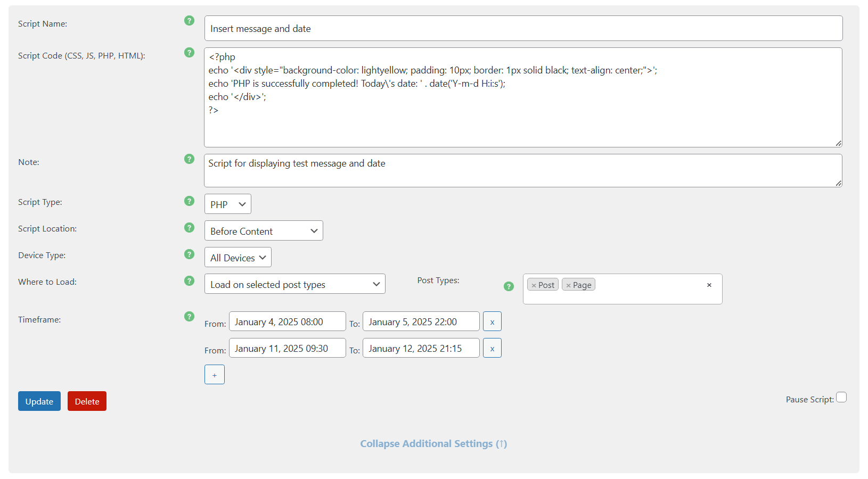Click the help icon beside Script Code
Screen dimensions: 868x479
(x=189, y=53)
